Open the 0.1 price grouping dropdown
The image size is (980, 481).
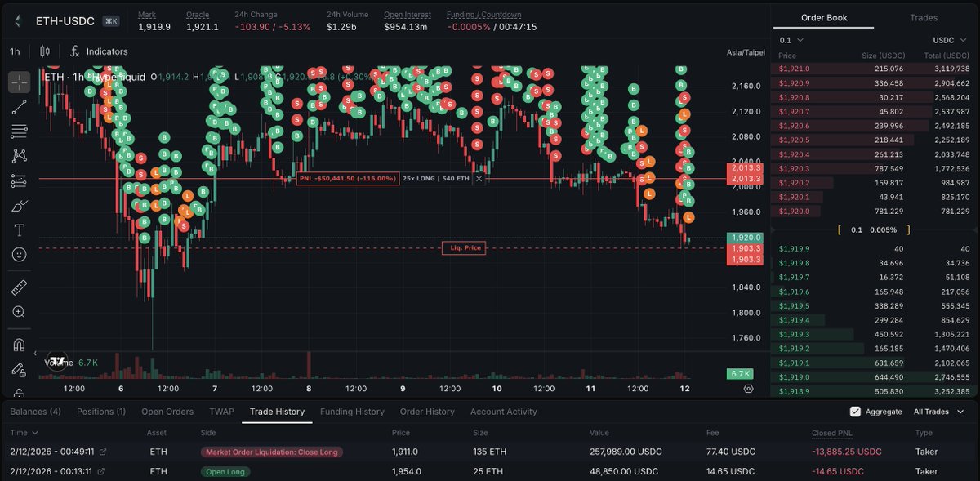791,40
